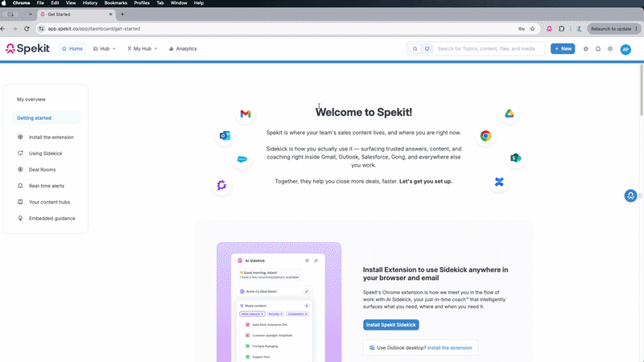Click the Salesforce cloud icon
644x362 pixels.
click(242, 159)
